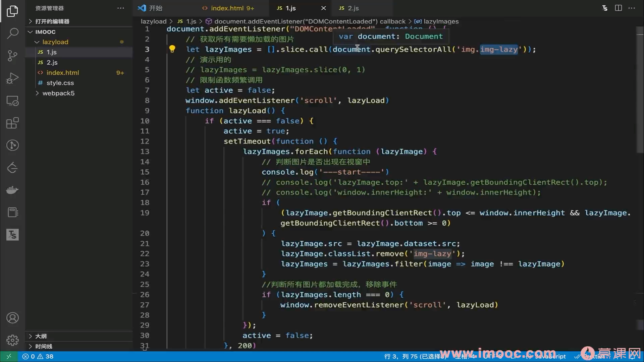Screen dimensions: 644x362
Task: Click the TS icon in activity bar
Action: pyautogui.click(x=12, y=235)
